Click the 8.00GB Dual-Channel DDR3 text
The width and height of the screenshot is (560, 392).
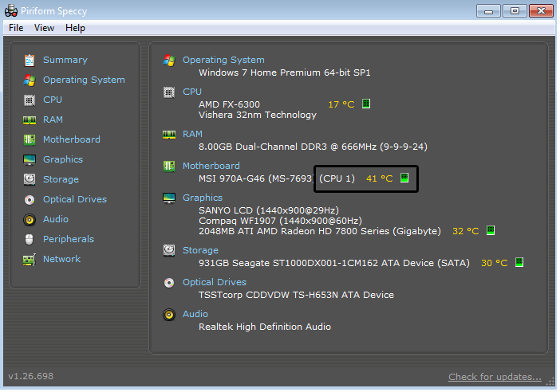coord(313,147)
